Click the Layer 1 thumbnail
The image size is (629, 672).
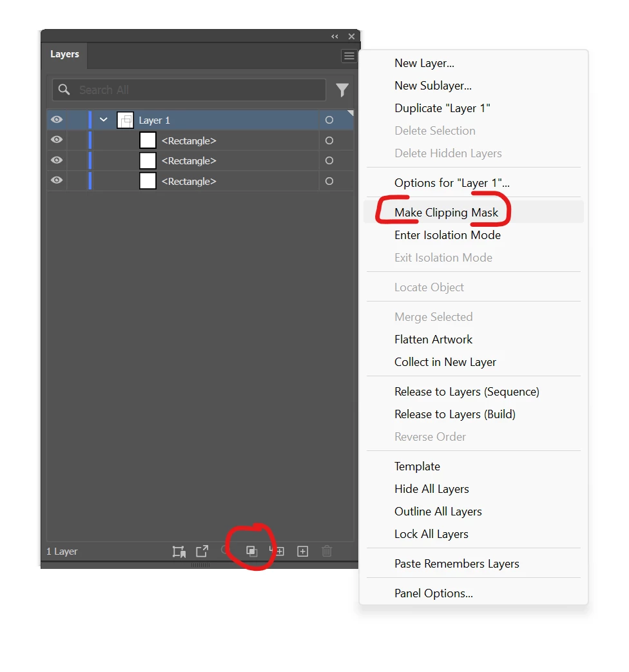tap(125, 120)
